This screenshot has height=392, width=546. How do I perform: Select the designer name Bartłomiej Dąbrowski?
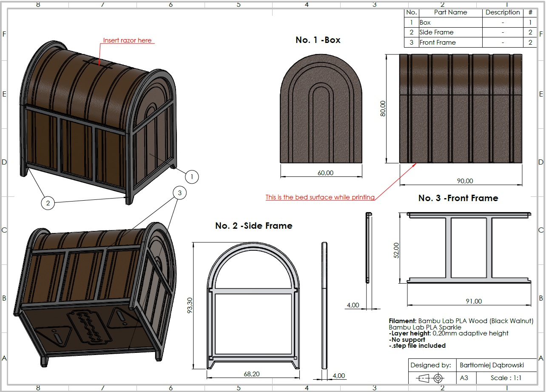coord(492,365)
